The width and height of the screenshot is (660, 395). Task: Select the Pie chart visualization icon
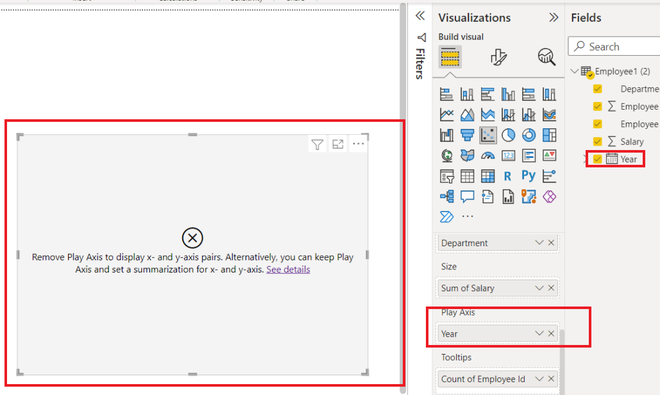508,135
